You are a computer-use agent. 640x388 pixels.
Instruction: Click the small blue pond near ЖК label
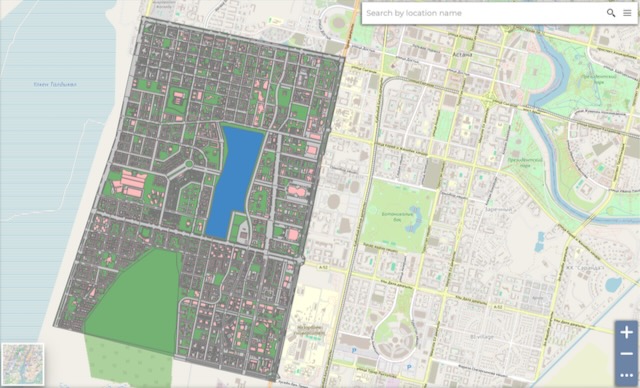[613, 284]
